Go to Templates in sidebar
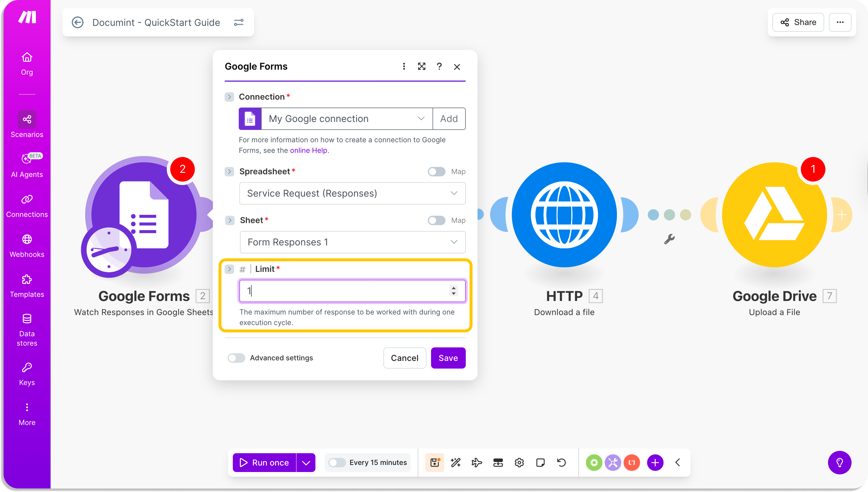The height and width of the screenshot is (492, 868). coord(27,286)
